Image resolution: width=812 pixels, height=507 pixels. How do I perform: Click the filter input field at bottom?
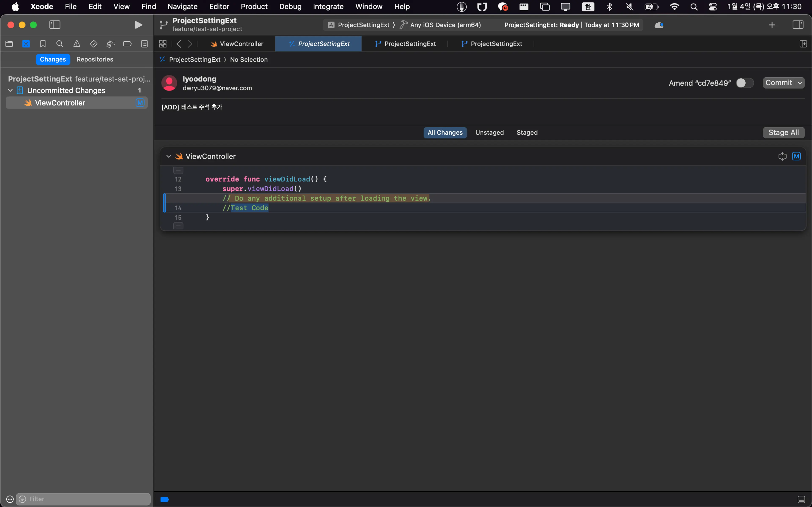(x=82, y=499)
